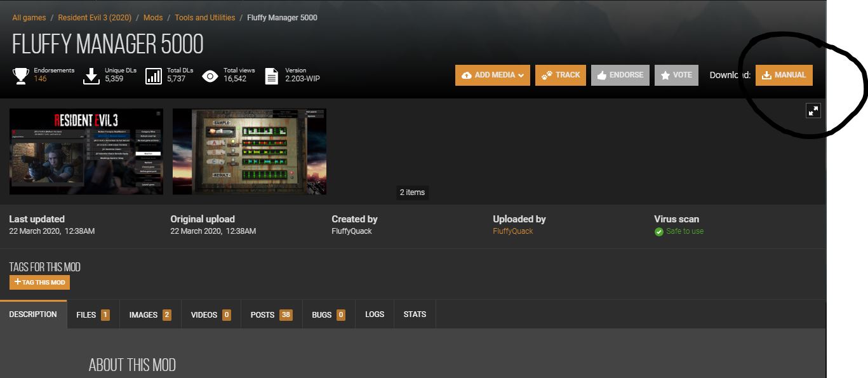This screenshot has width=868, height=378.
Task: Click the total downloads value 5,737
Action: [x=177, y=79]
